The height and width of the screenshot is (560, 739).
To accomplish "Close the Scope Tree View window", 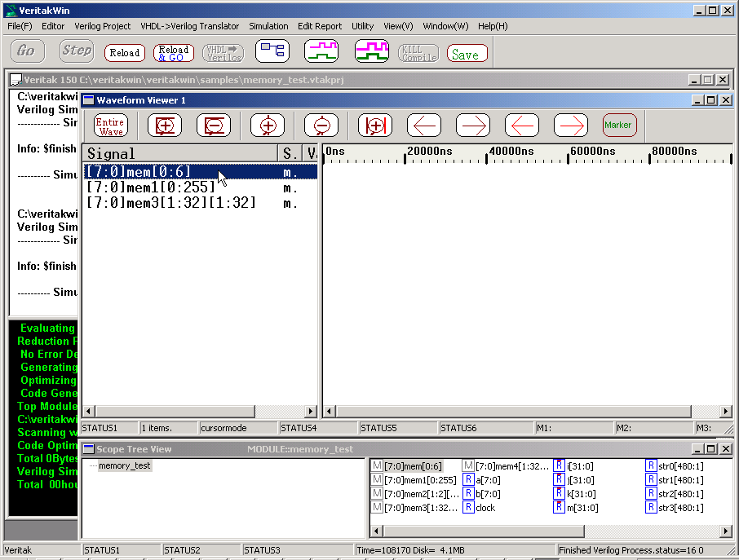I will 726,449.
